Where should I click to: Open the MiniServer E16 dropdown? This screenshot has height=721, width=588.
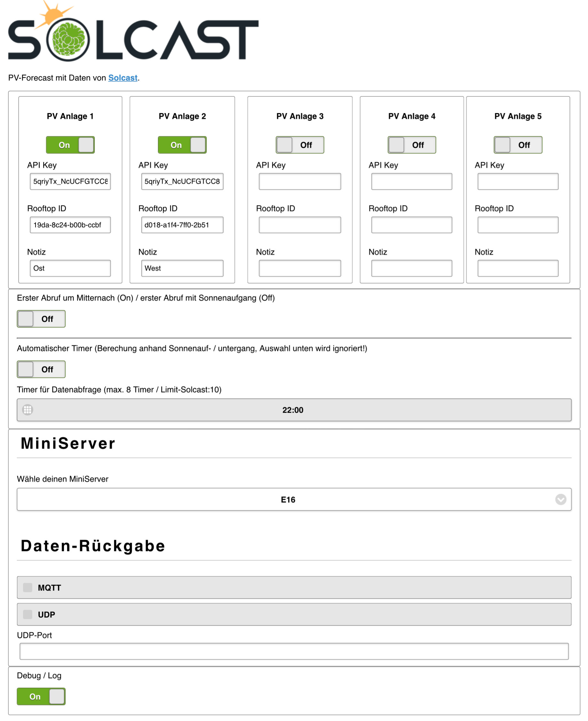[294, 499]
